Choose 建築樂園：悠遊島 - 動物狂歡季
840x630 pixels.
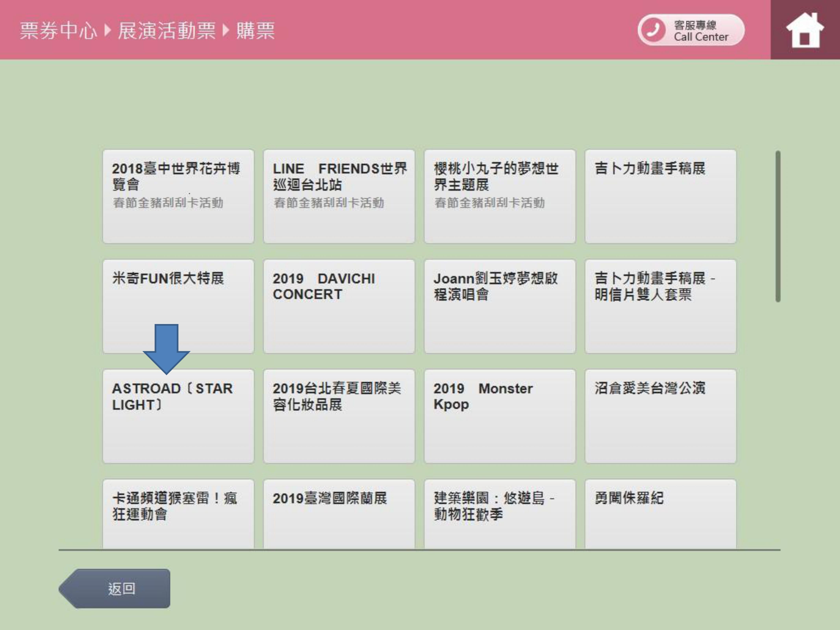coord(500,514)
